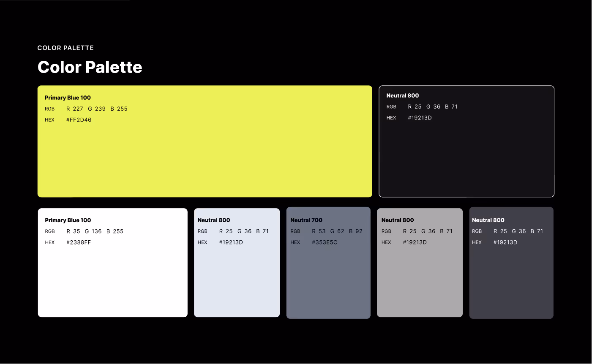The width and height of the screenshot is (592, 364).
Task: Click #19213D hex on black outlined swatch
Action: point(420,118)
